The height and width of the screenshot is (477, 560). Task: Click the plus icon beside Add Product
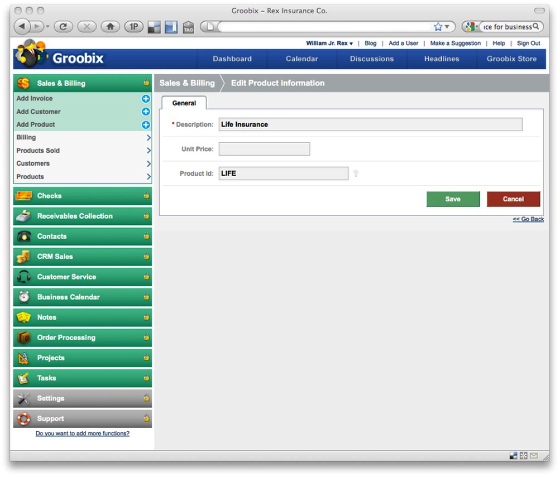146,125
